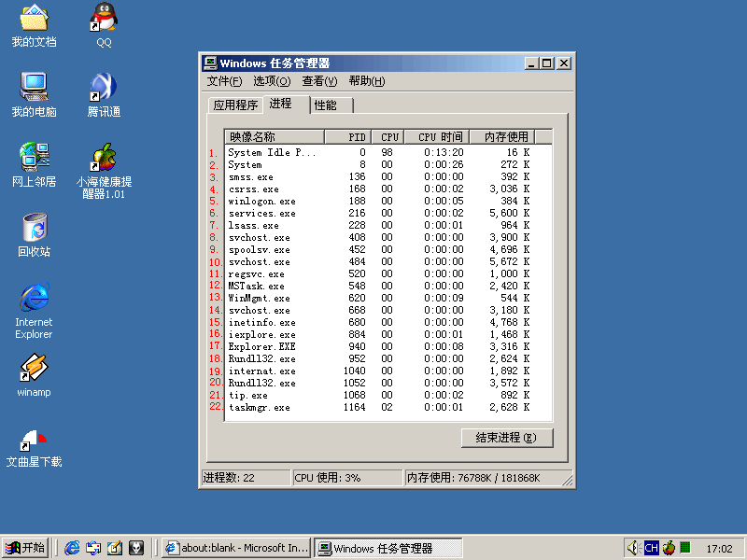
Task: Select the winamp desktop shortcut
Action: pyautogui.click(x=34, y=375)
